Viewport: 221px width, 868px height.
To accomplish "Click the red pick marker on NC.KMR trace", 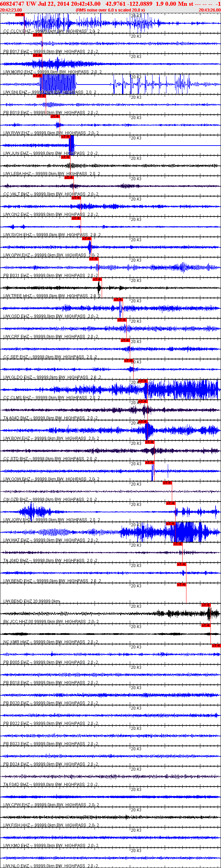I will pos(206,625).
